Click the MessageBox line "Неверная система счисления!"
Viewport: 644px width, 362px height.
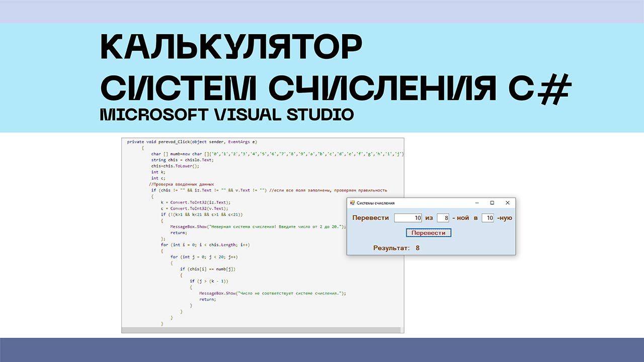tap(259, 226)
